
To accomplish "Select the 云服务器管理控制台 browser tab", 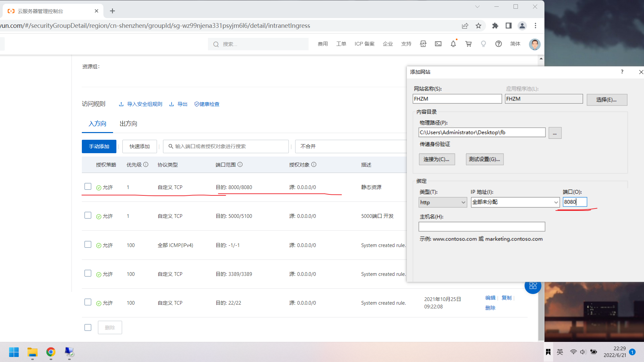I will pos(53,11).
